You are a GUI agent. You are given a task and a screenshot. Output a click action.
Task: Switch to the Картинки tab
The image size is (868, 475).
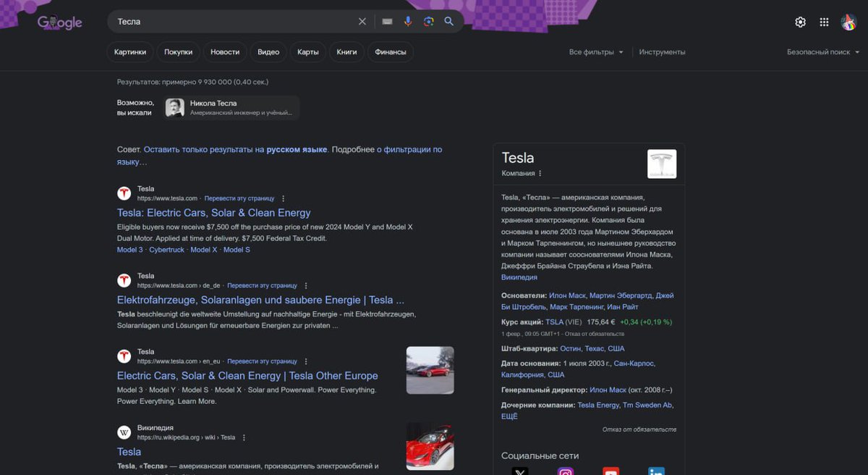tap(130, 52)
